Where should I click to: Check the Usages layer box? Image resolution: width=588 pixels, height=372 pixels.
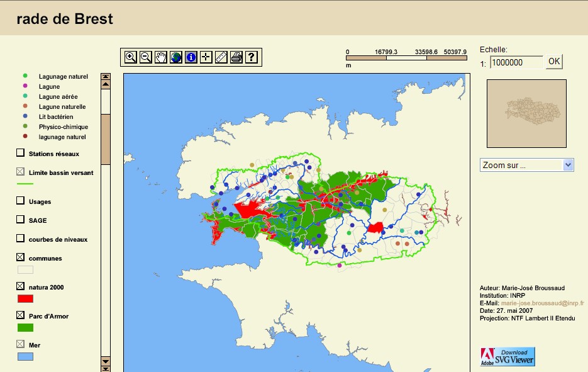(x=21, y=201)
